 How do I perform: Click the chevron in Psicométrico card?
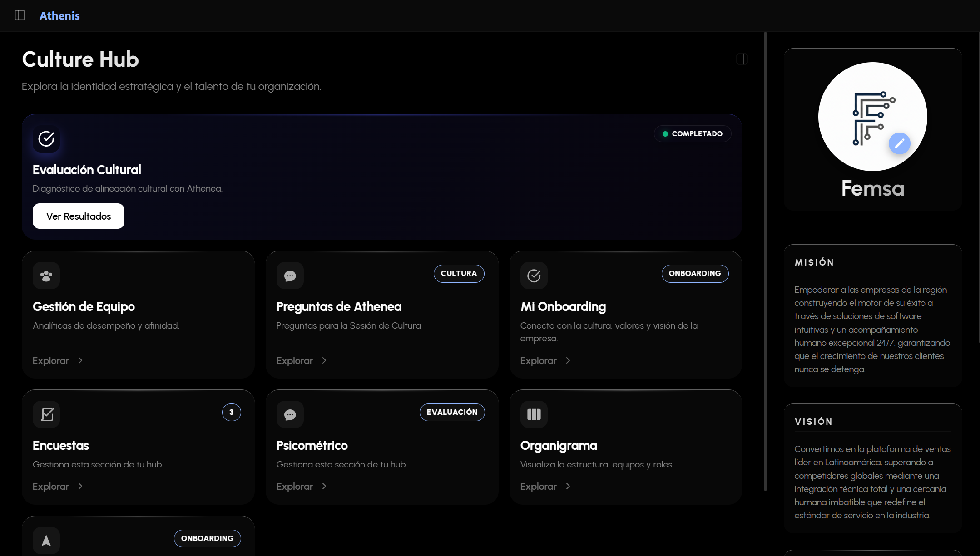pos(324,486)
